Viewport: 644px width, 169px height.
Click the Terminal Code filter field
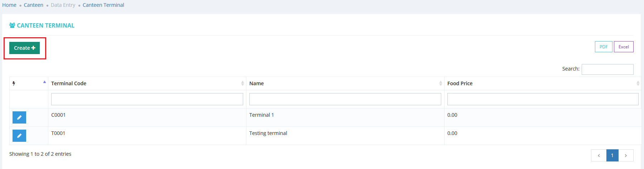point(147,99)
